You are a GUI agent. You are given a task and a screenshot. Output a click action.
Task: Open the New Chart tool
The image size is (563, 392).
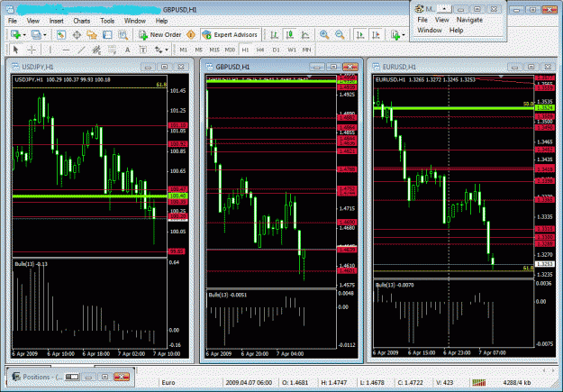tap(15, 35)
